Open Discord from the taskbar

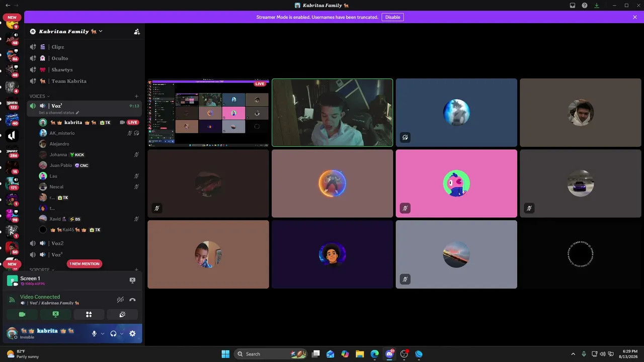point(389,354)
